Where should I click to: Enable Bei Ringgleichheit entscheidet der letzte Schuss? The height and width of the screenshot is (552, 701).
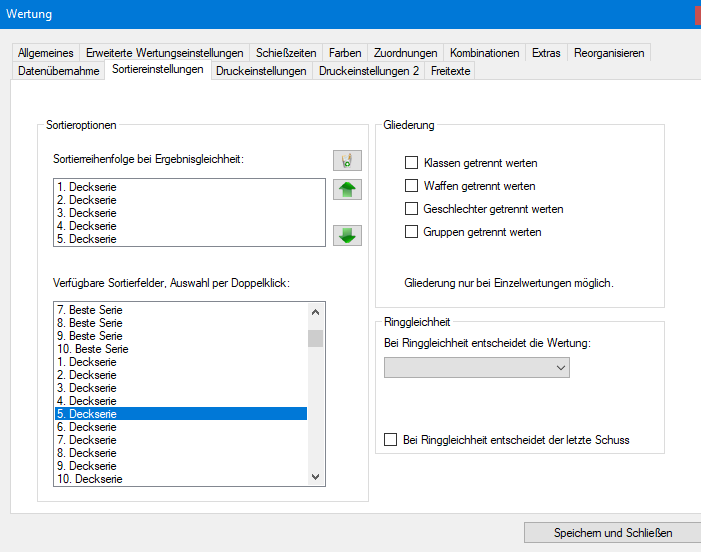click(391, 440)
